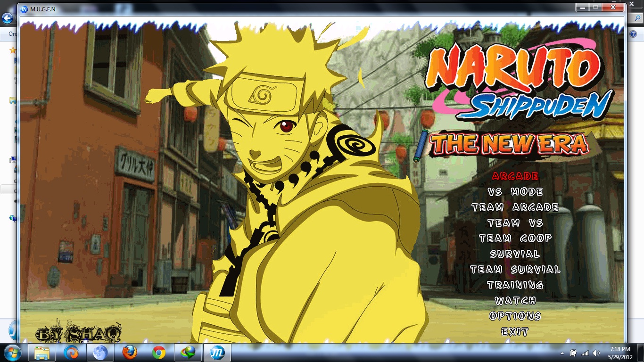The height and width of the screenshot is (362, 644).
Task: Click the M.U.G.E.N title bar icon
Action: click(25, 9)
